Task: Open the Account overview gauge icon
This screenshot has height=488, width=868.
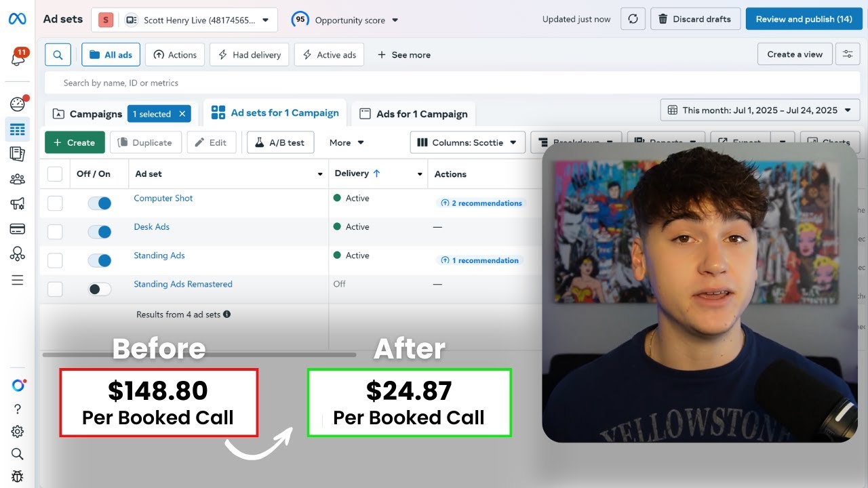Action: [18, 104]
